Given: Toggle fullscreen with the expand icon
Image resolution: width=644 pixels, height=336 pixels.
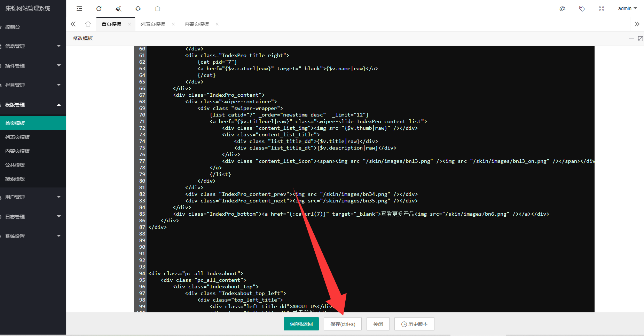Looking at the screenshot, I should click(x=602, y=9).
